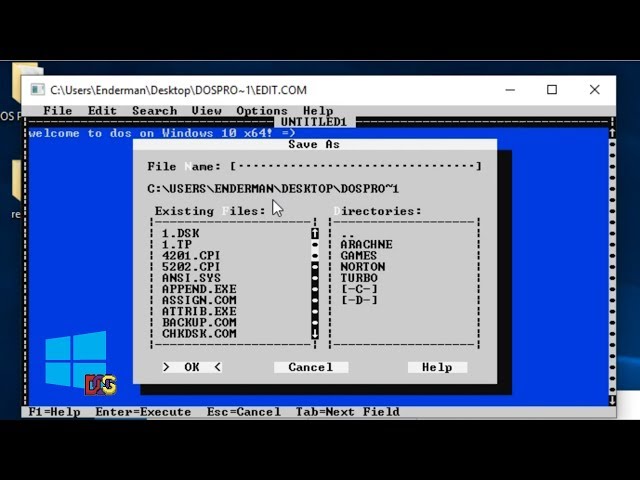640x480 pixels.
Task: Select 5202.CPI file
Action: point(191,267)
